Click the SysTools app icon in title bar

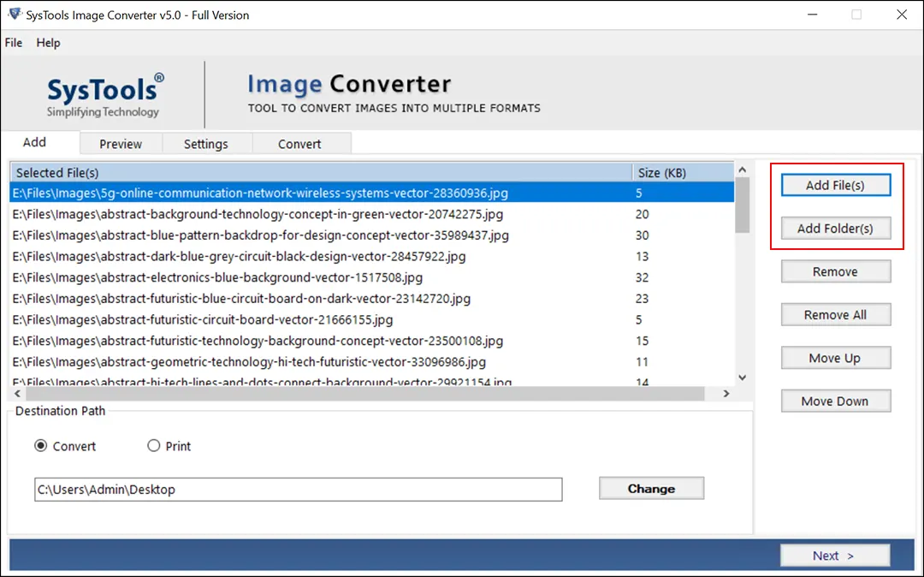(x=12, y=15)
